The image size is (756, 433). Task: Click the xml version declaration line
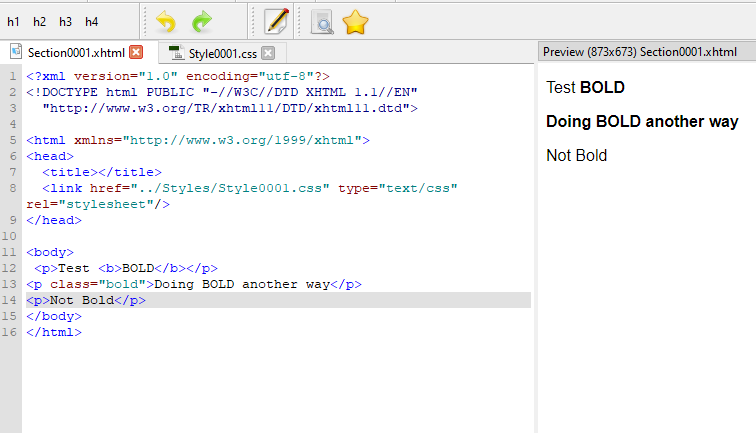click(x=178, y=76)
